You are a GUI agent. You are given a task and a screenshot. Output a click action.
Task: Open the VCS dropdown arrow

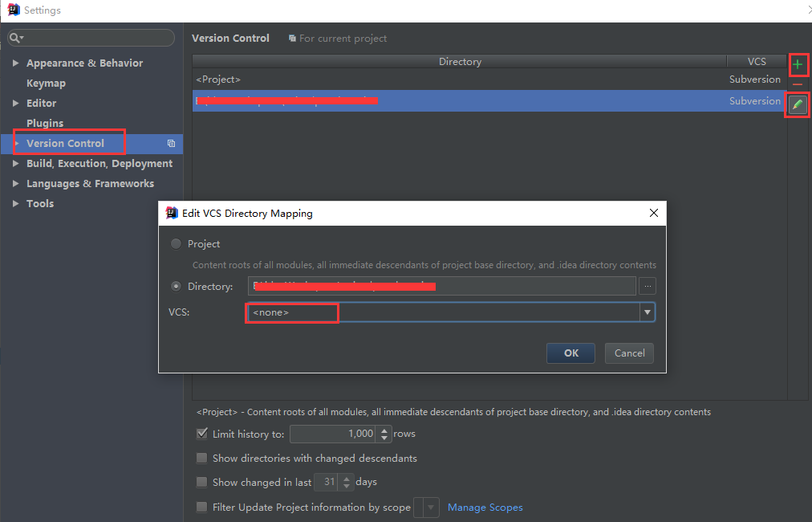click(648, 312)
